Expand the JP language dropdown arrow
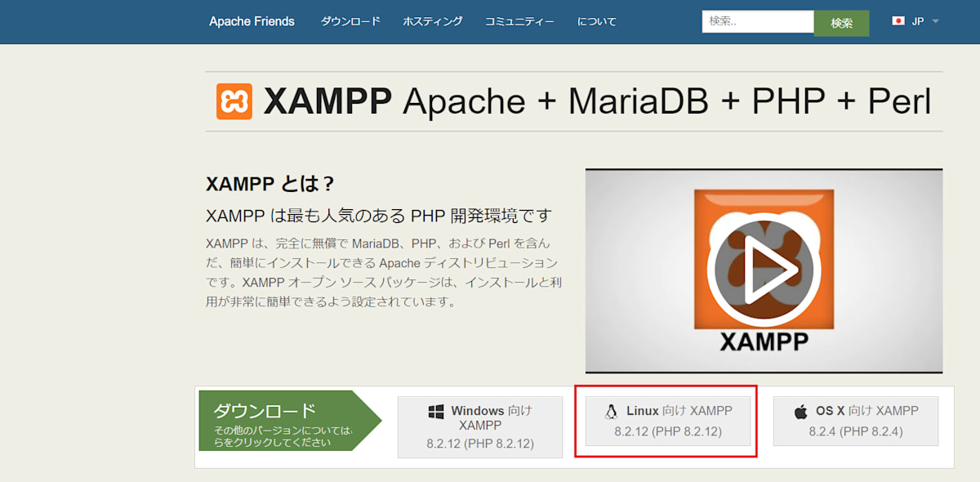The height and width of the screenshot is (482, 980). [x=935, y=21]
